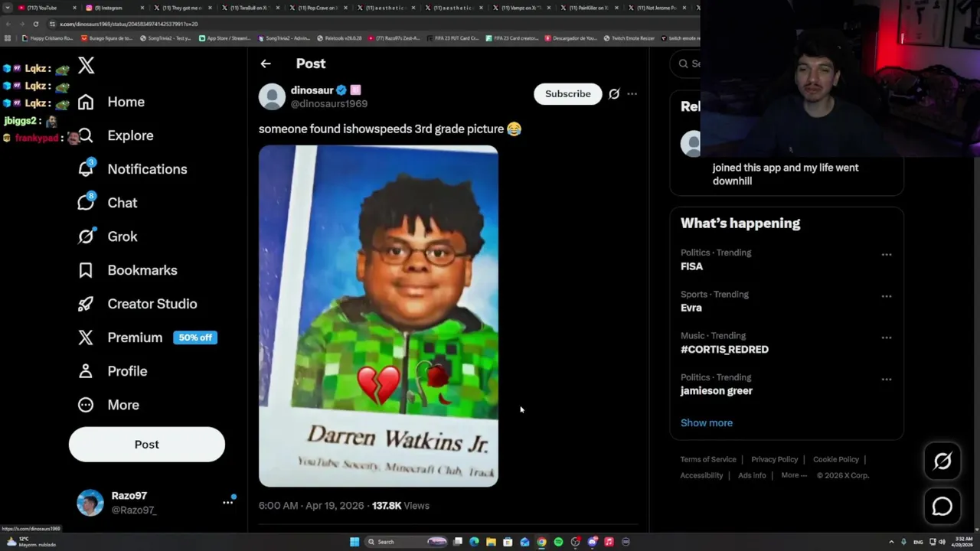Go back with the Post arrow

(265, 64)
